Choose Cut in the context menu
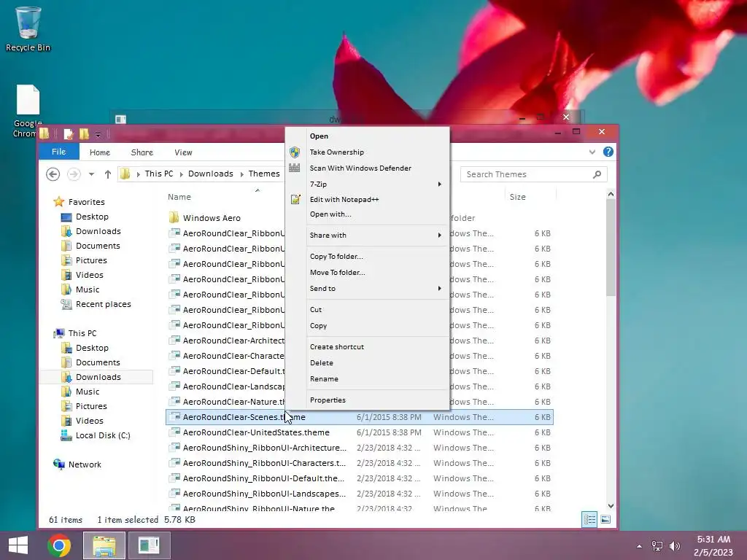The image size is (747, 560). pyautogui.click(x=315, y=309)
